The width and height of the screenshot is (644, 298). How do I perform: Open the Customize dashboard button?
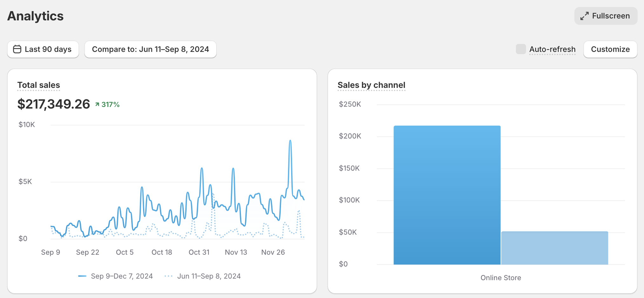[x=610, y=49]
